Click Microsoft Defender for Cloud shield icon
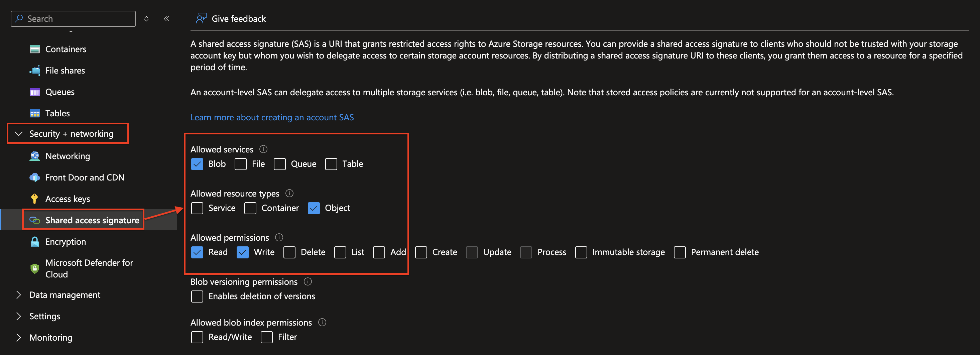This screenshot has height=355, width=980. click(35, 269)
